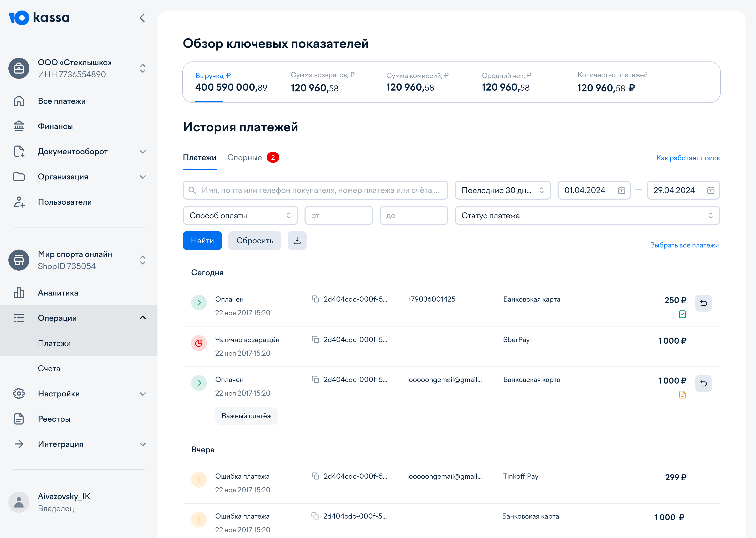756x538 pixels.
Task: Click the YooKassa logo
Action: 39,18
